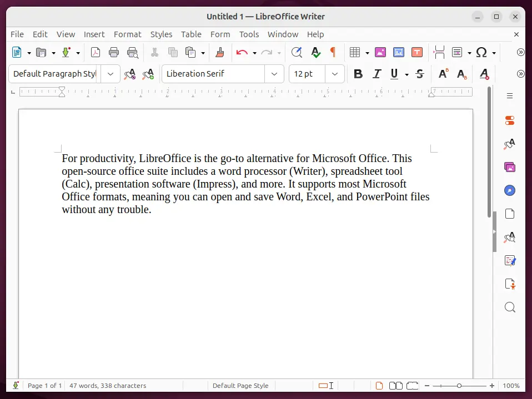The image size is (532, 399).
Task: Click the Clear Direct Formatting icon
Action: click(484, 74)
